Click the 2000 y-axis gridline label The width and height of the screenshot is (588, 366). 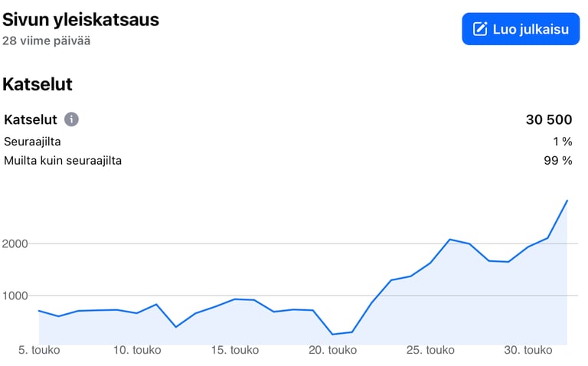tap(15, 243)
